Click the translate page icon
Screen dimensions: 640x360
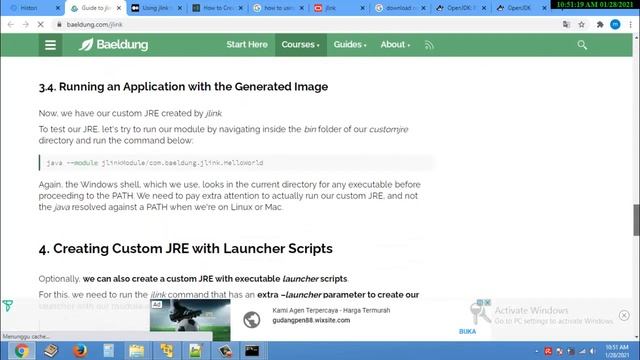(566, 24)
